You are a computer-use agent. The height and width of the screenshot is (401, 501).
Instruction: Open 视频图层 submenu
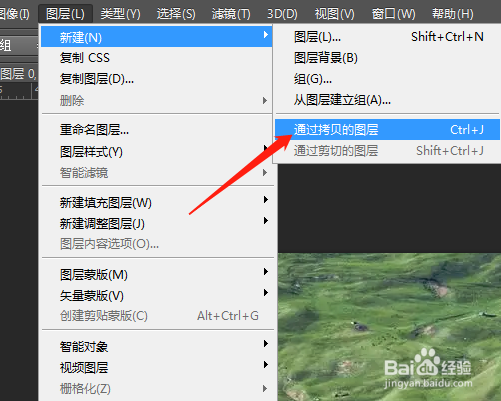(157, 367)
